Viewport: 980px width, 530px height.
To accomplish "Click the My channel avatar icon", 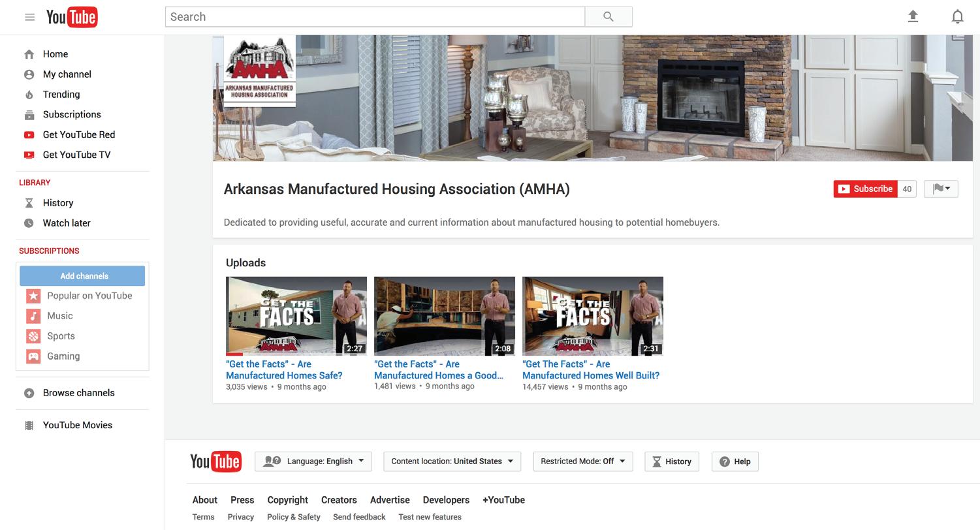I will 29,74.
